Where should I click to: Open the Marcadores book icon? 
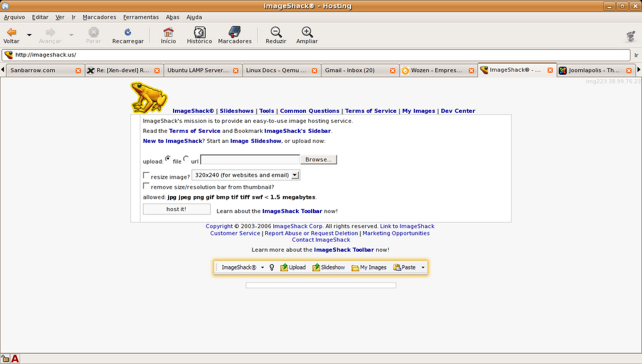(234, 32)
